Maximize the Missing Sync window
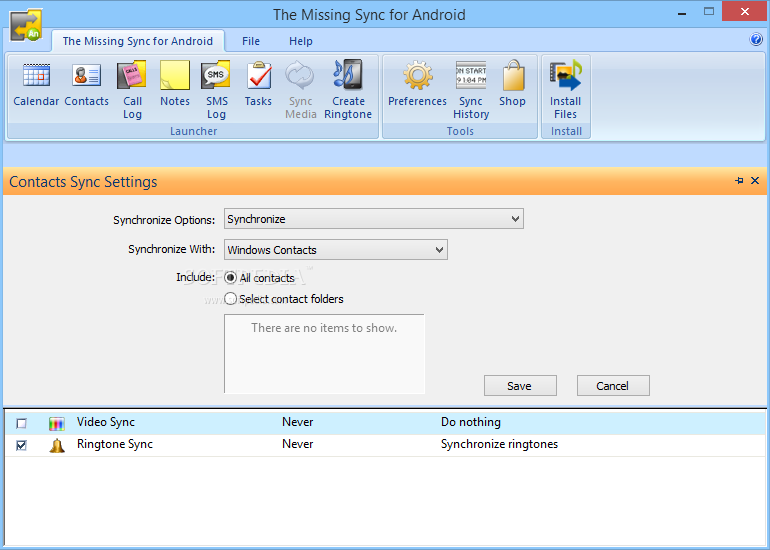 pyautogui.click(x=709, y=12)
